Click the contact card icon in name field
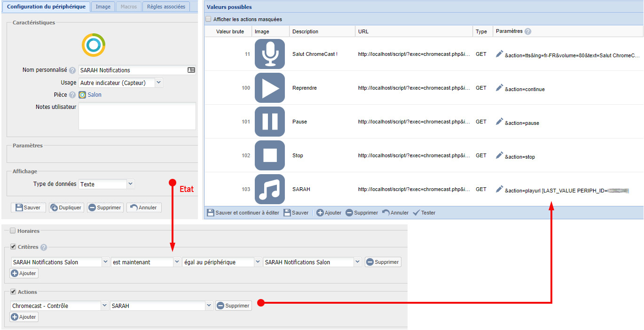 coord(191,70)
